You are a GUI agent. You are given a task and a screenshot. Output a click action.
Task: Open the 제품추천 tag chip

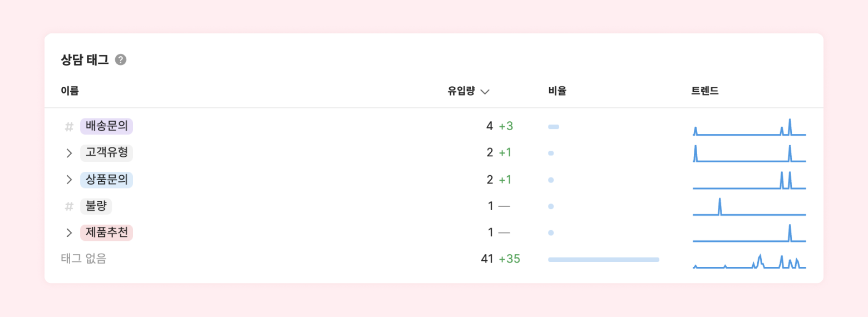coord(106,232)
